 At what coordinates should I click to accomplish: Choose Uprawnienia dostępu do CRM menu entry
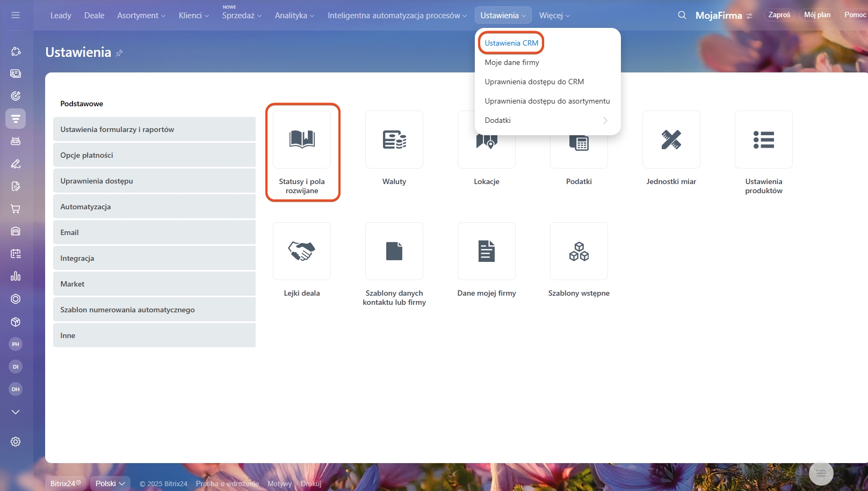tap(534, 82)
